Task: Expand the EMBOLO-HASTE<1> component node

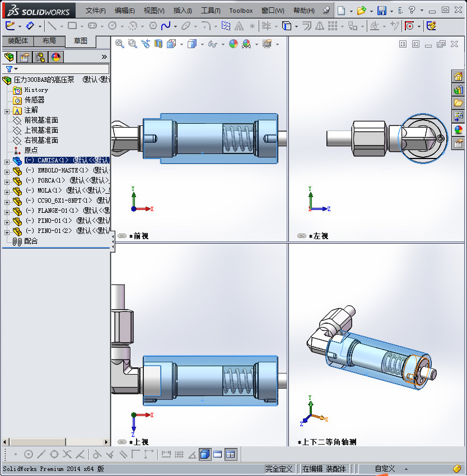Action: [7, 172]
